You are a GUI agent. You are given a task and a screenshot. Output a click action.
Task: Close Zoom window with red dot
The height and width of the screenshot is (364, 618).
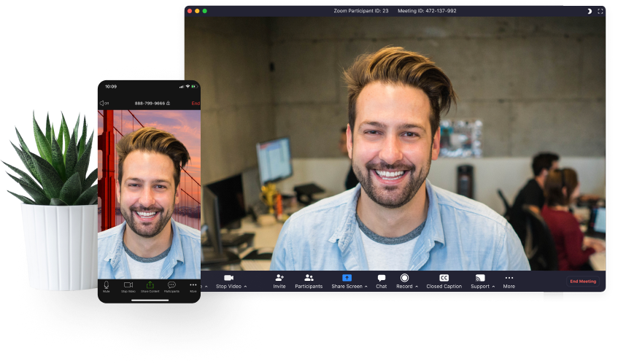click(x=190, y=11)
